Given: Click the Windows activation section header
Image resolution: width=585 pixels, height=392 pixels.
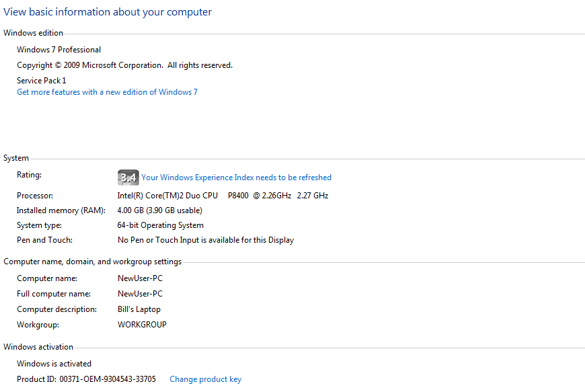Looking at the screenshot, I should point(38,347).
